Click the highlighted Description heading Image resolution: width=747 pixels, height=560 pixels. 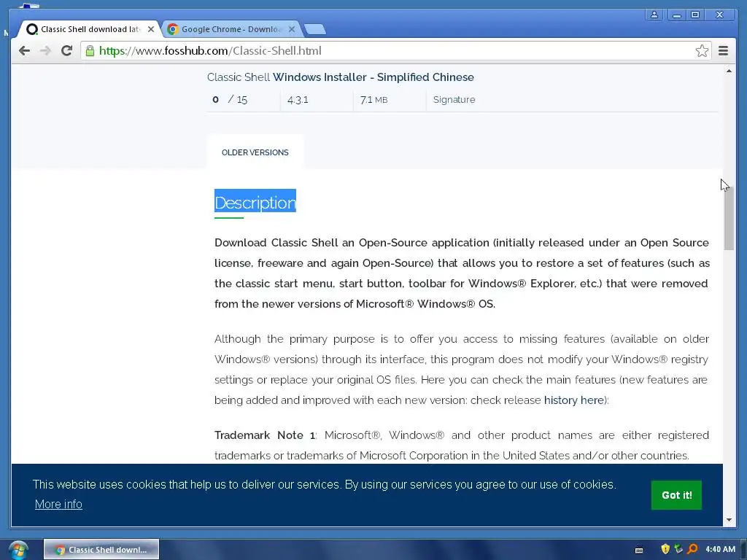tap(255, 203)
